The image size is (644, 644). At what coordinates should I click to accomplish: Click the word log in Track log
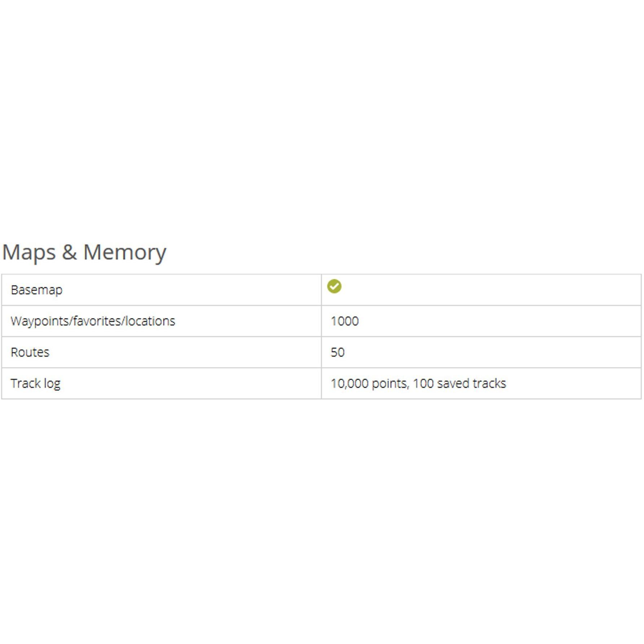point(52,384)
